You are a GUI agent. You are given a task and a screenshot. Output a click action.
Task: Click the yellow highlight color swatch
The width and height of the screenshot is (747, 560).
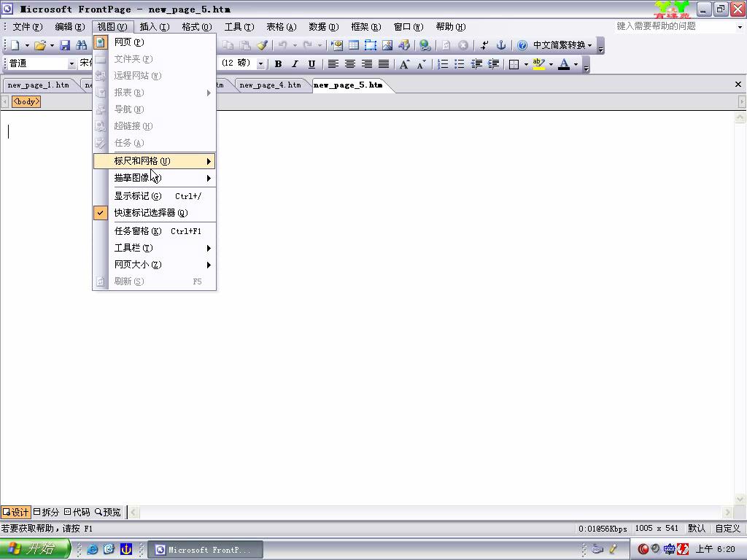coord(539,64)
